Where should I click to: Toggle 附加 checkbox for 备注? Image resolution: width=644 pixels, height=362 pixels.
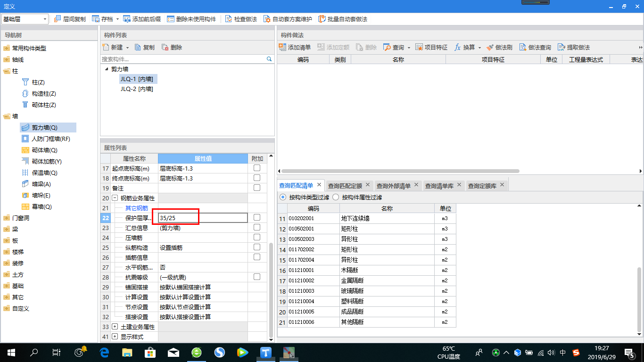[257, 188]
